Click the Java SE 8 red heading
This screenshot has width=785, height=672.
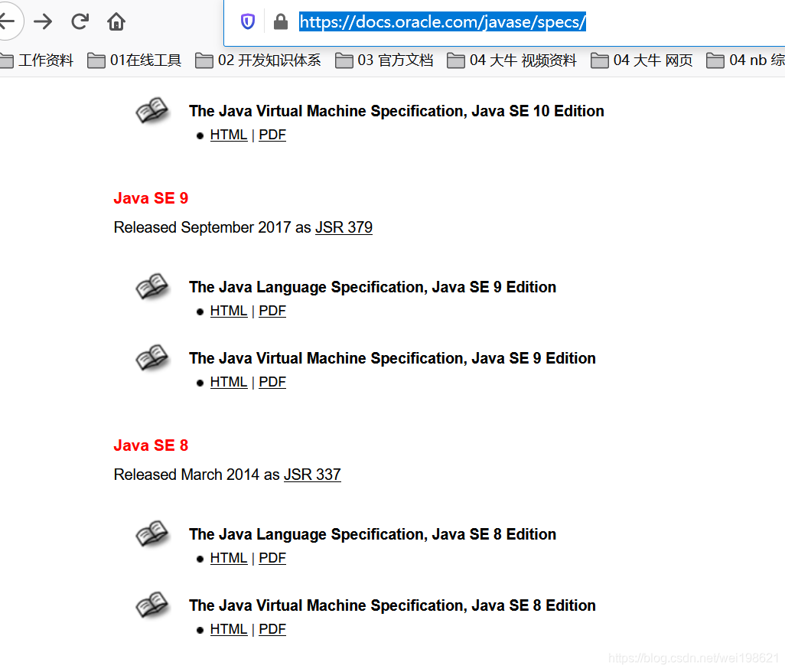[151, 445]
